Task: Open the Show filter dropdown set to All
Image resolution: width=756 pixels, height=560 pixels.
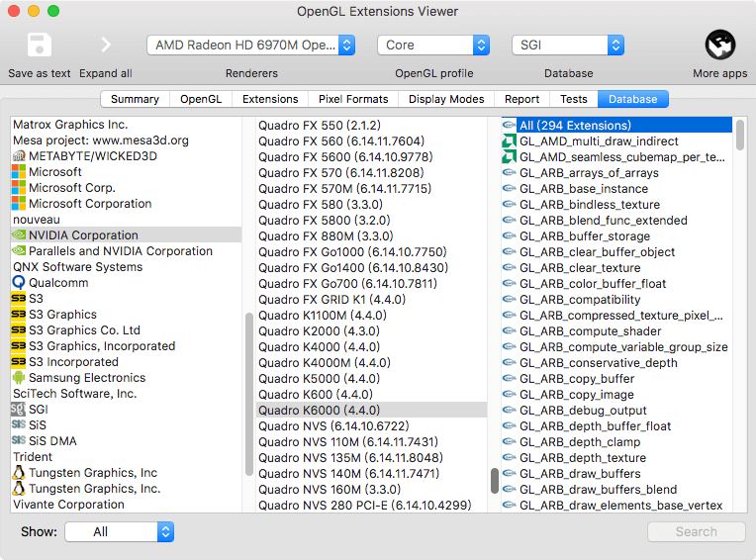Action: point(120,531)
